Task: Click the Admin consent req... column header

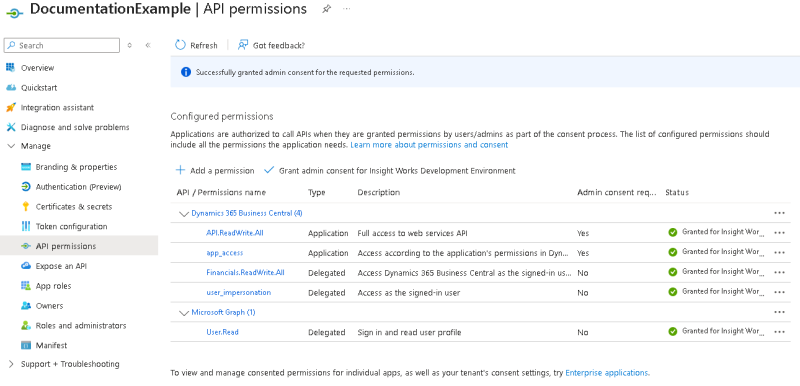Action: [616, 192]
